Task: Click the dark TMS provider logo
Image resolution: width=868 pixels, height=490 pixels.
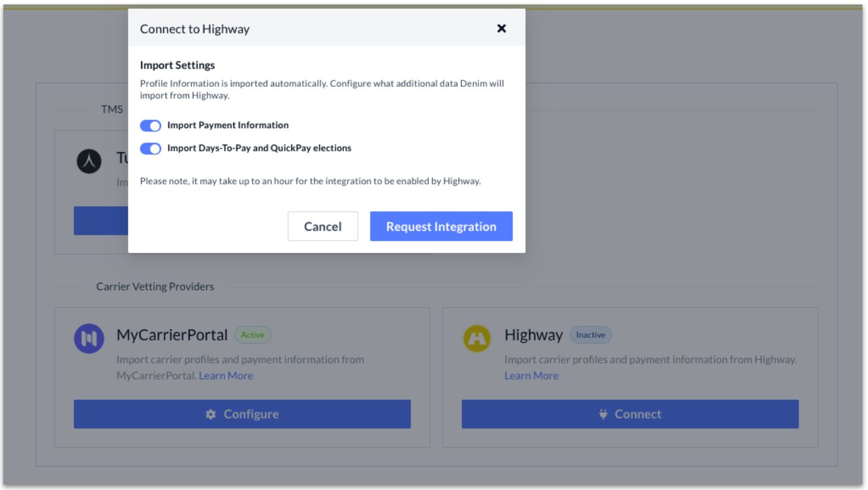Action: click(x=89, y=161)
